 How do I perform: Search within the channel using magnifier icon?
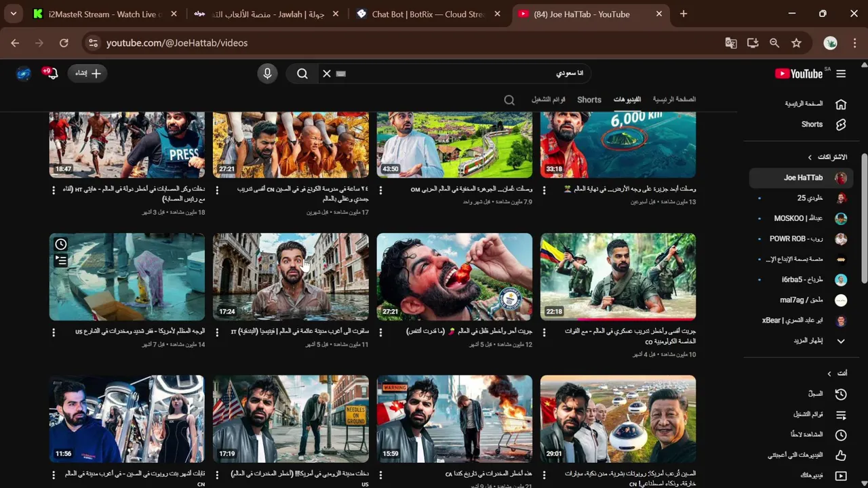[509, 100]
